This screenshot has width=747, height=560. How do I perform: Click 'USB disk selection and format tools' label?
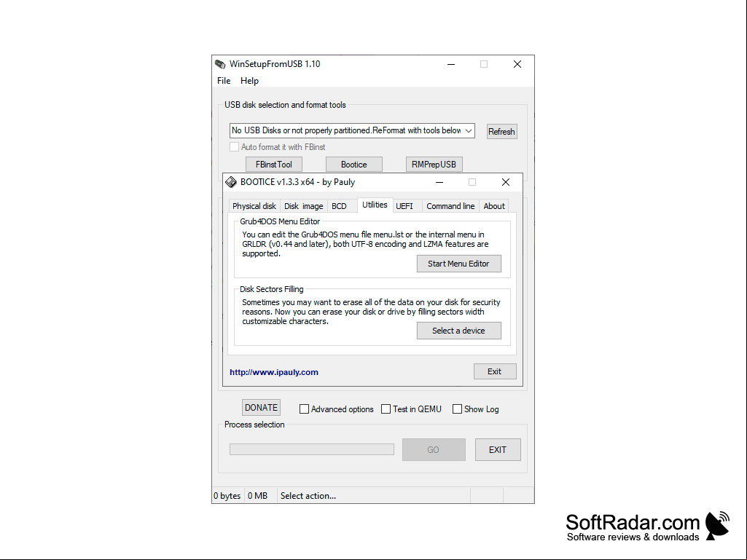[285, 105]
